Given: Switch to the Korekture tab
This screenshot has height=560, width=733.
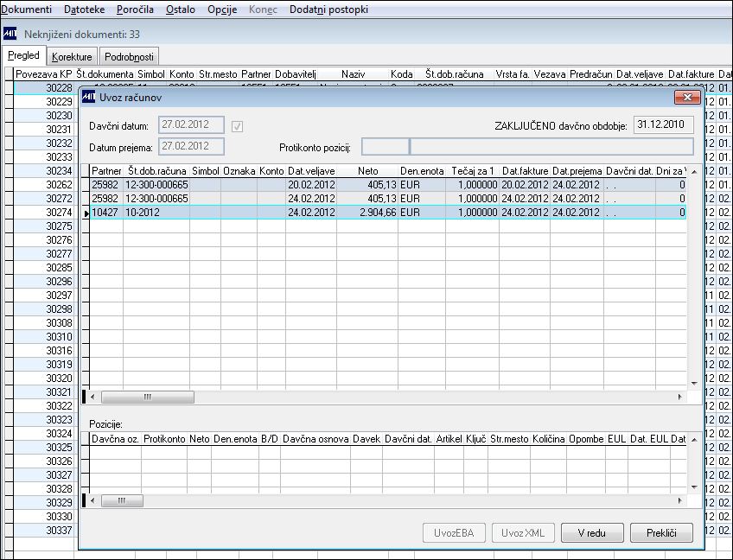Looking at the screenshot, I should 72,56.
